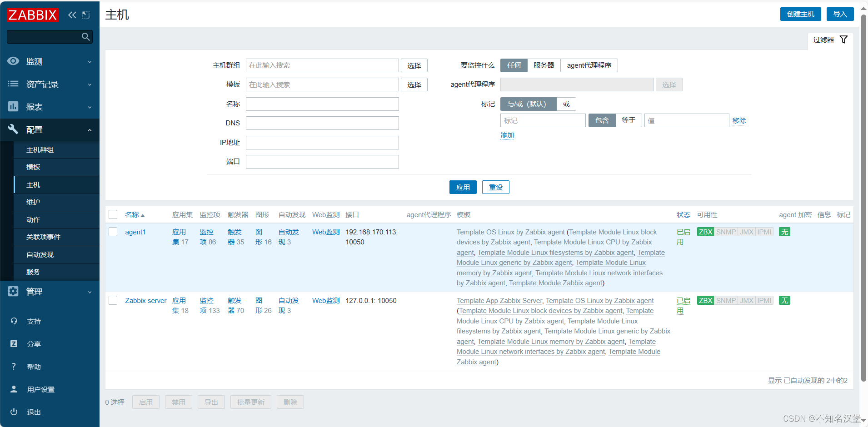Open 关联项事件 in the sidebar
868x427 pixels.
[x=57, y=237]
